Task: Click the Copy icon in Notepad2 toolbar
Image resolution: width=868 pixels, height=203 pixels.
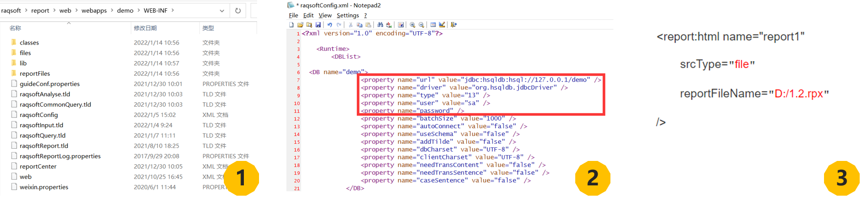Action: point(359,24)
